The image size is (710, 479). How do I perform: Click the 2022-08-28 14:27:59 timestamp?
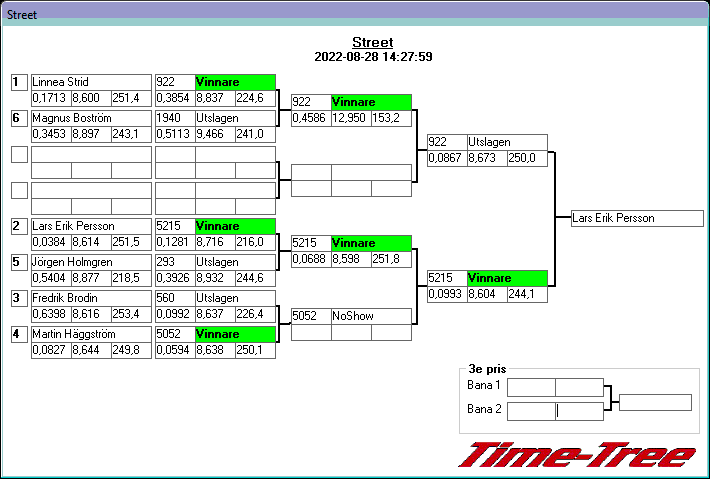373,57
